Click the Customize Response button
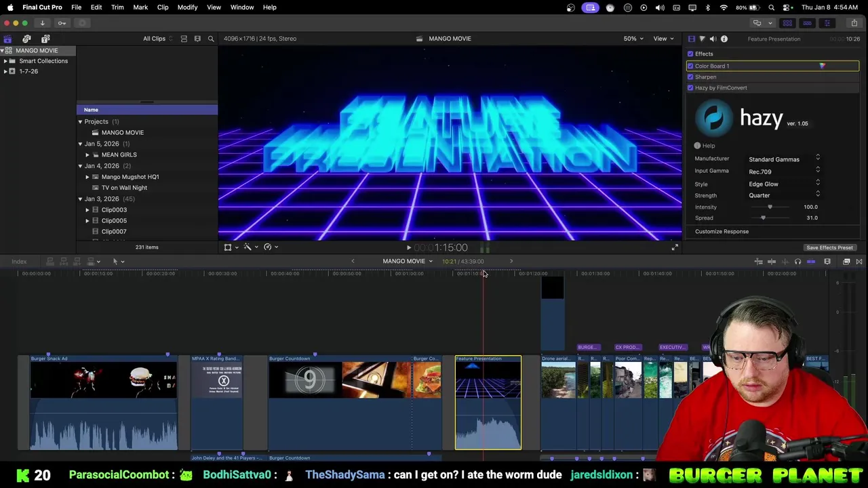 pos(722,232)
